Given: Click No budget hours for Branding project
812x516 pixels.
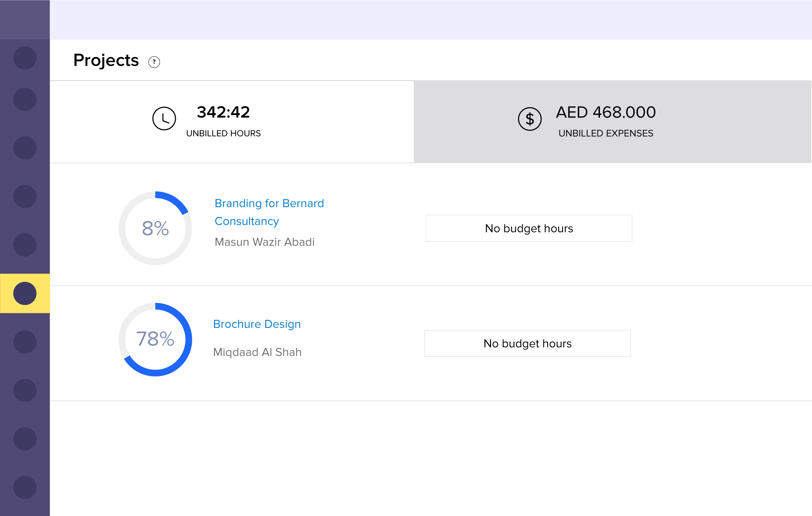Looking at the screenshot, I should pos(529,228).
